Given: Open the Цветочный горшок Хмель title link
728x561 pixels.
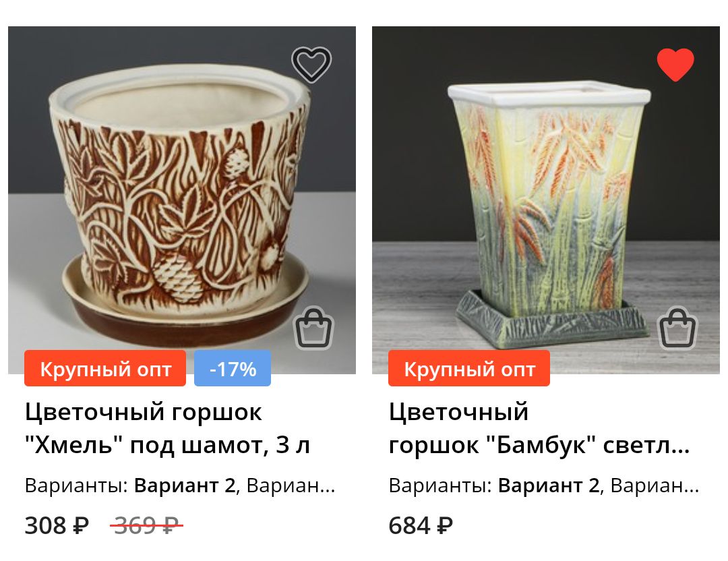Looking at the screenshot, I should coord(167,428).
